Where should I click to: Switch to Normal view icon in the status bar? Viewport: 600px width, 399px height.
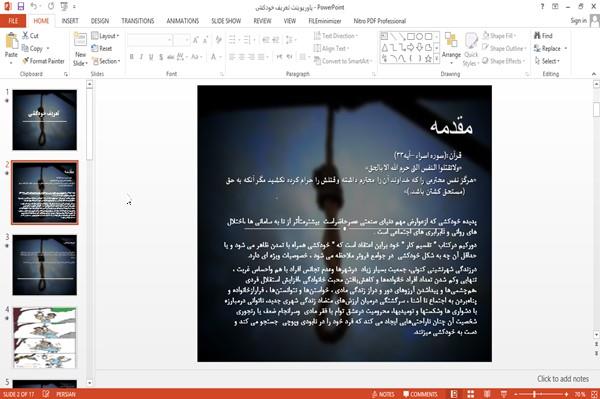[x=454, y=394]
